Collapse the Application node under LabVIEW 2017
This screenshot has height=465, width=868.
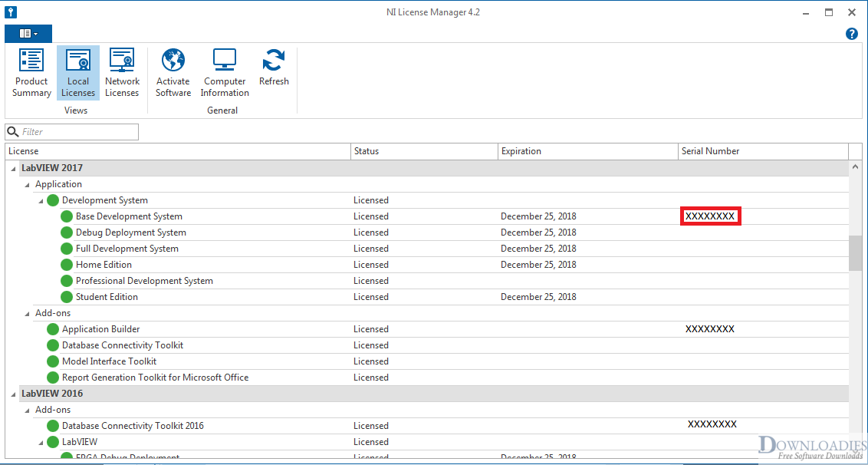pyautogui.click(x=27, y=184)
